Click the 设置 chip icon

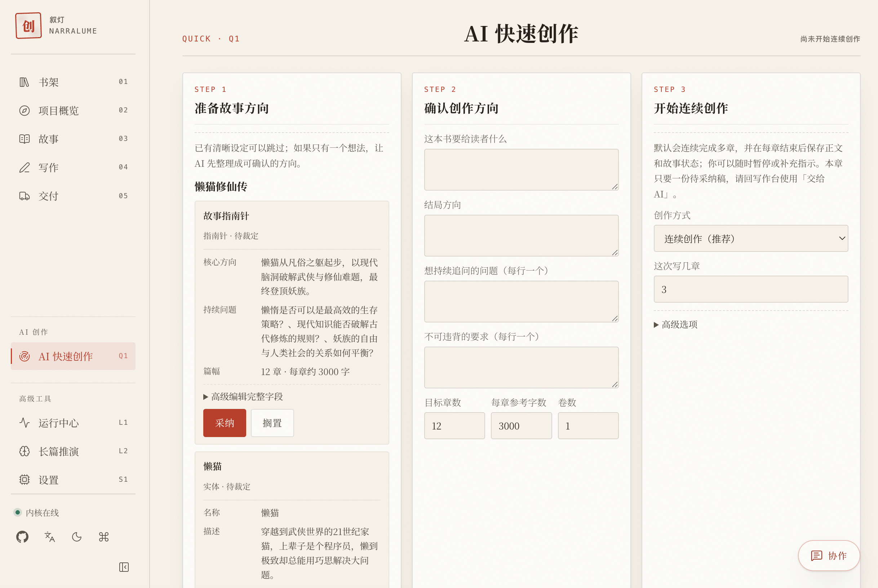pyautogui.click(x=25, y=480)
